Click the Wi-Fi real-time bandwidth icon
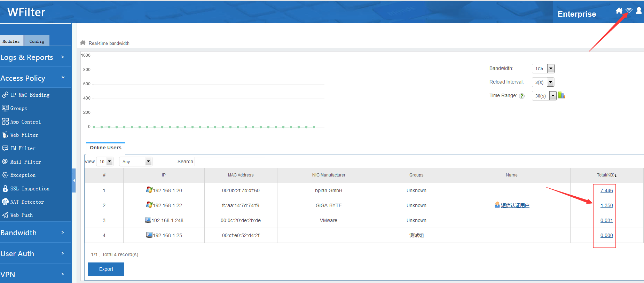The height and width of the screenshot is (283, 644). [629, 10]
